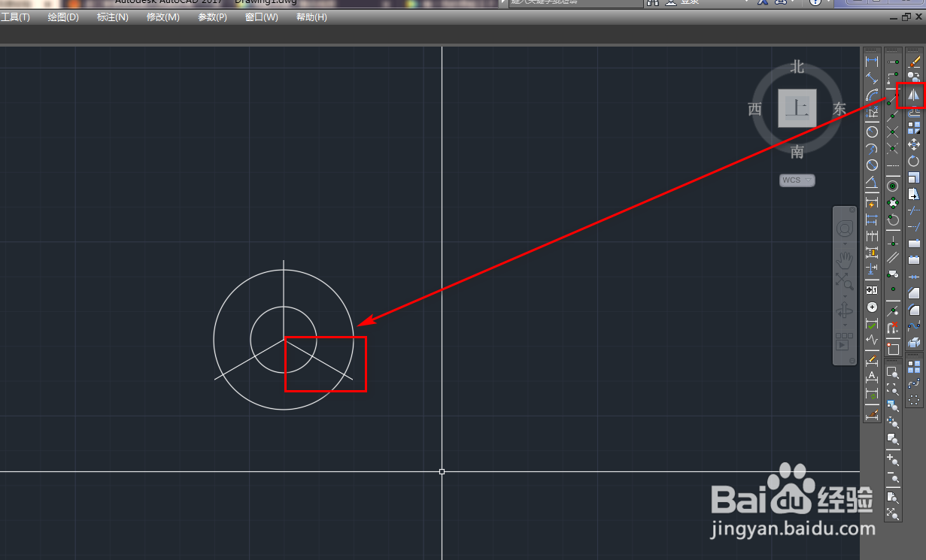Open the SteeringWheel from navigation bar
The image size is (926, 560).
coord(845,229)
